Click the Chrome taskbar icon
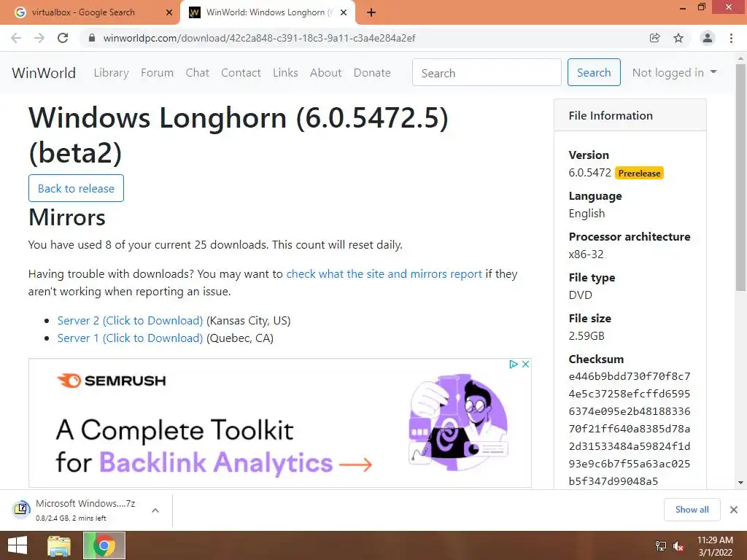The width and height of the screenshot is (747, 560). (x=104, y=545)
